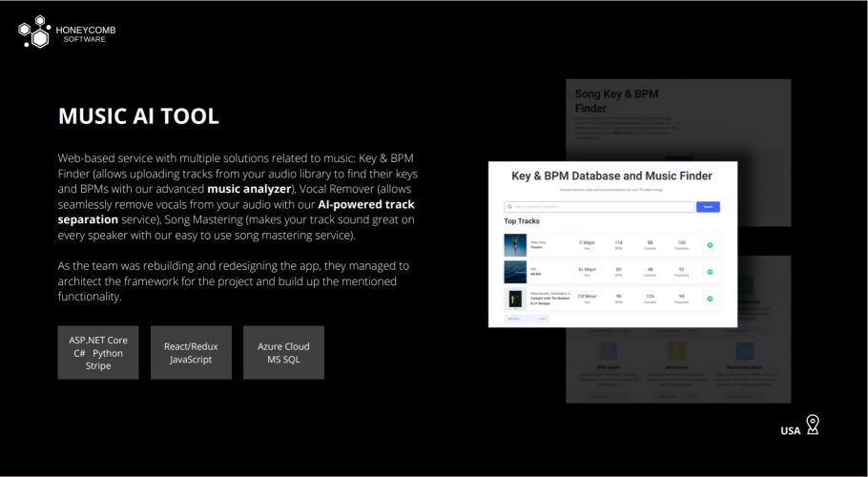Click the popularity value 92
The image size is (868, 477).
point(681,269)
